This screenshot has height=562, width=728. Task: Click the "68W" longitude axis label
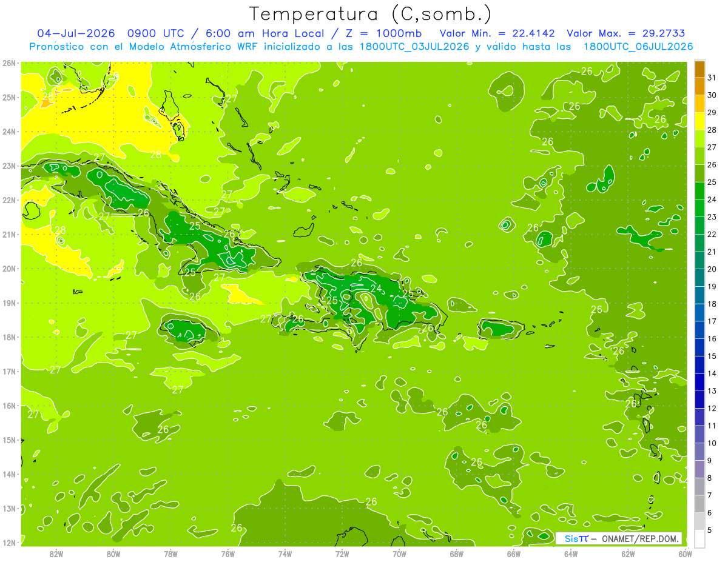[x=457, y=554]
